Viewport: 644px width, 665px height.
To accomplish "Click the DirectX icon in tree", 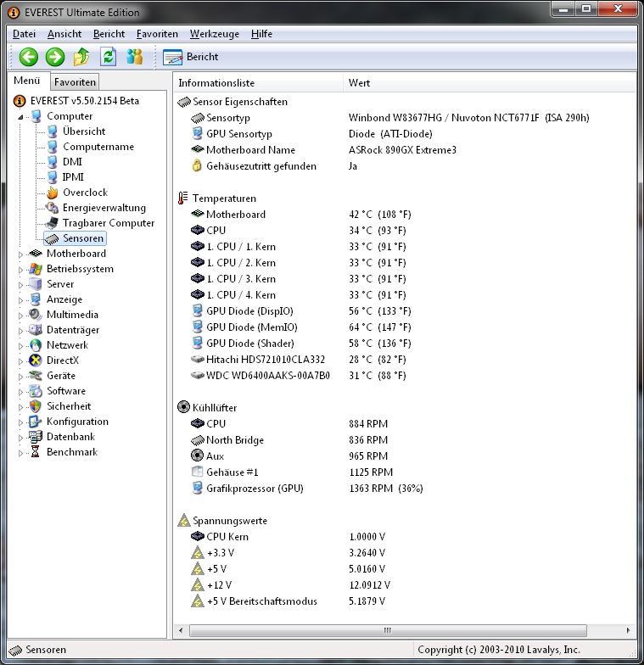I will click(x=36, y=360).
